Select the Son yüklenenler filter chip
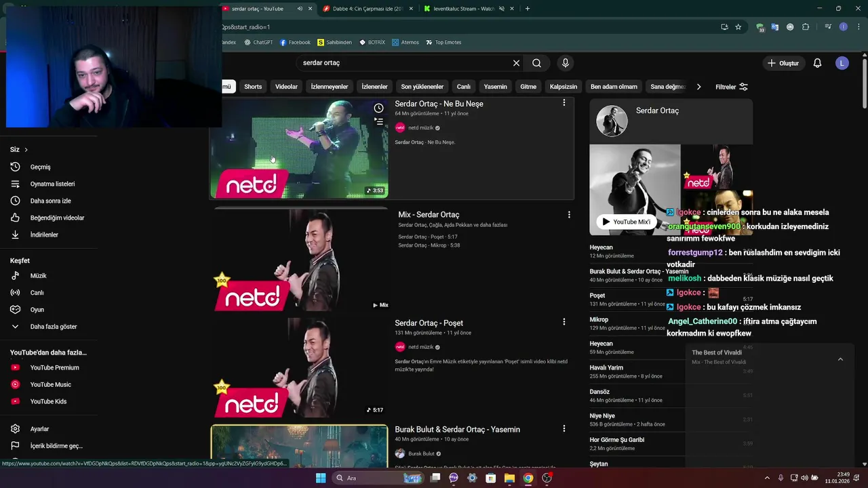The height and width of the screenshot is (488, 868). [x=422, y=87]
